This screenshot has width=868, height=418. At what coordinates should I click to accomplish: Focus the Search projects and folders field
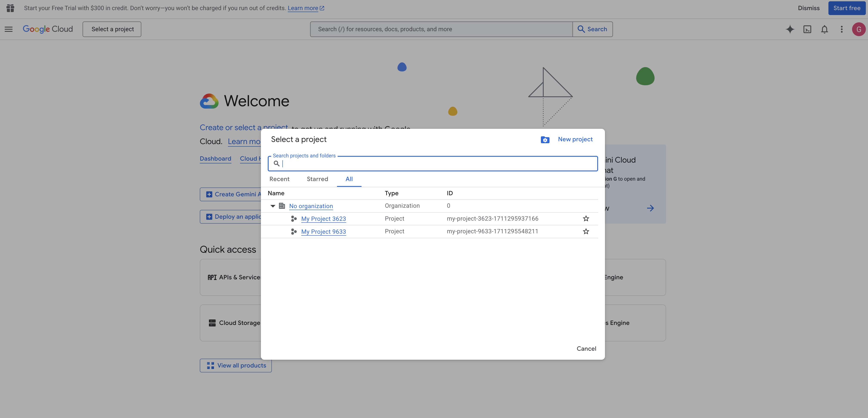coord(433,164)
